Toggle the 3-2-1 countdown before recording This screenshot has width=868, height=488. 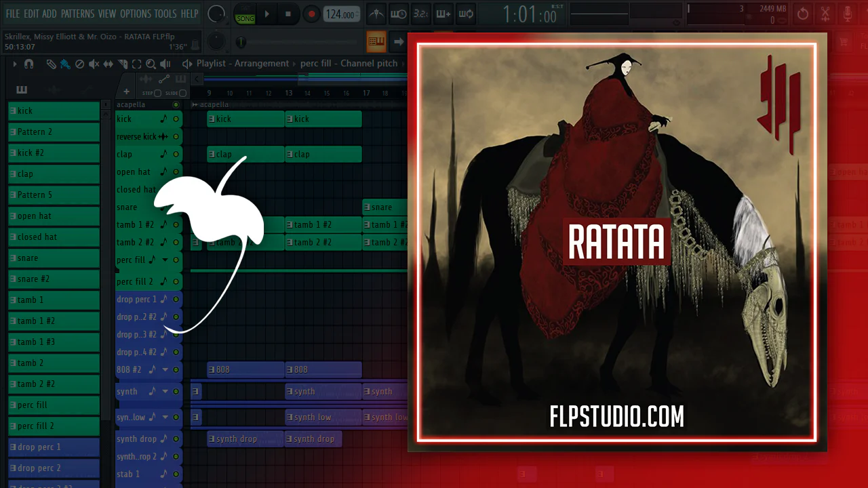pos(421,14)
